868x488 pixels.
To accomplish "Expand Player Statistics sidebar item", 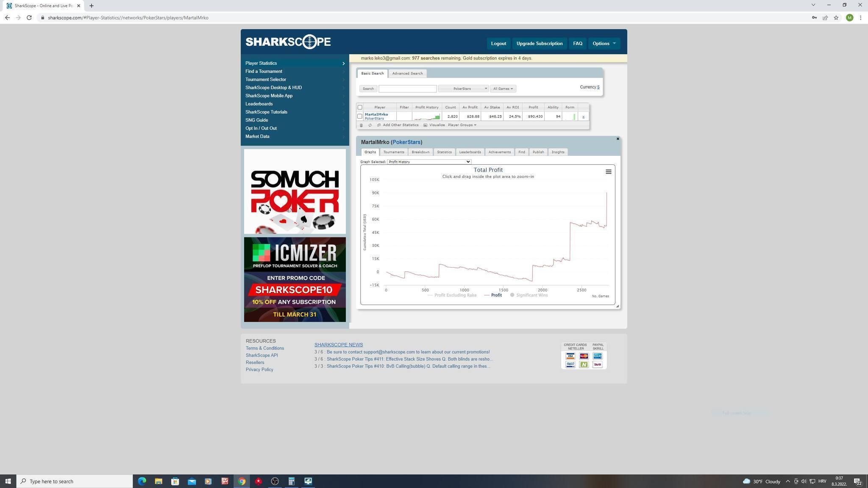I will (295, 63).
